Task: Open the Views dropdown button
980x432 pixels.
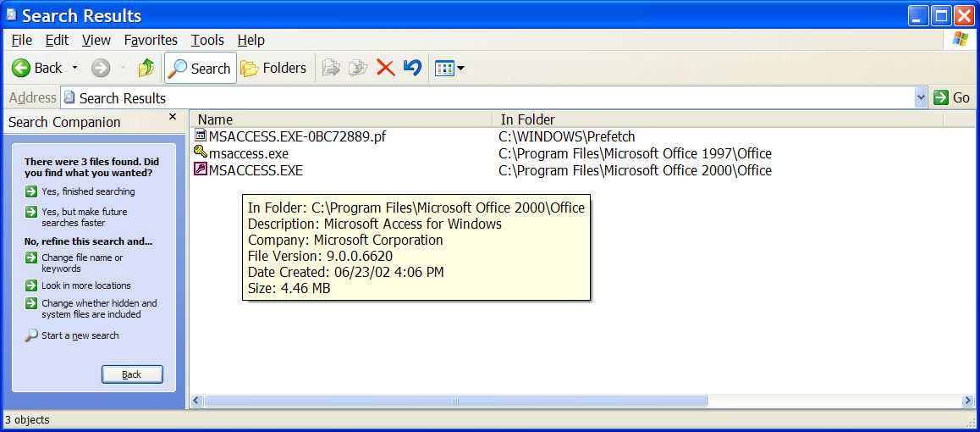Action: point(450,68)
